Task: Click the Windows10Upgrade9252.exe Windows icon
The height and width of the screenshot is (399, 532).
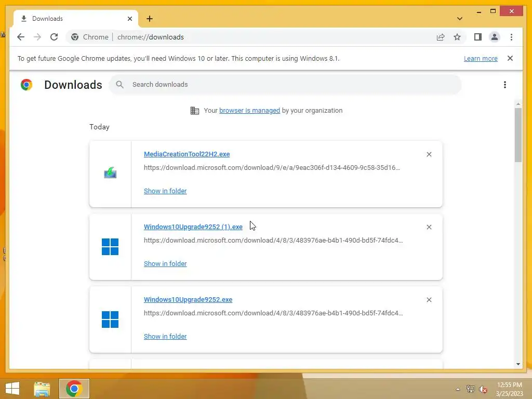Action: click(x=110, y=320)
